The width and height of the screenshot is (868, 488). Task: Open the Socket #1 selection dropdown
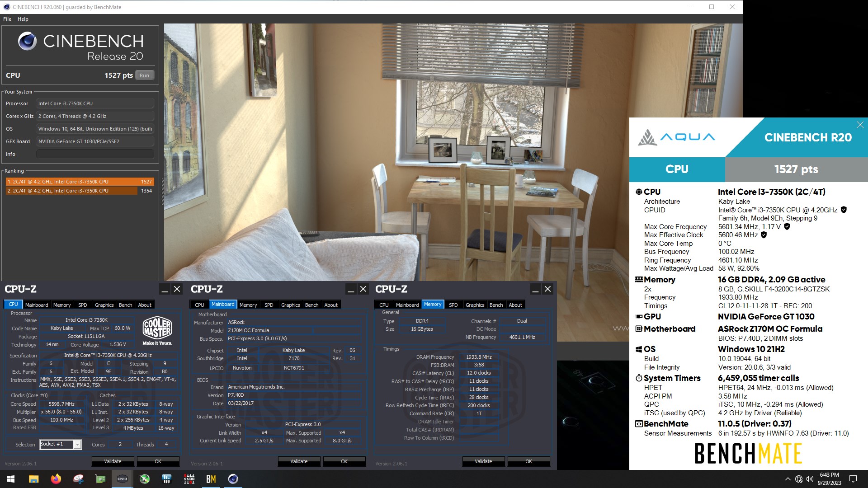61,444
